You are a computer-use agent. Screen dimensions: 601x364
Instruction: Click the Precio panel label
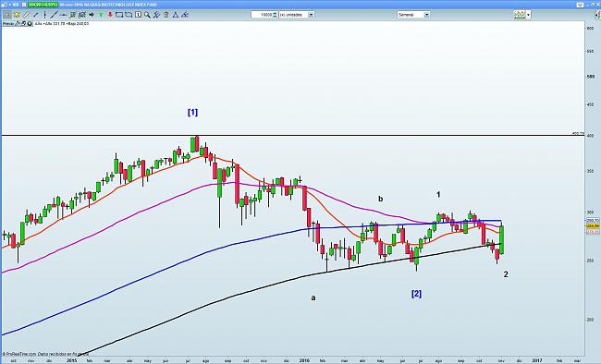[x=8, y=23]
